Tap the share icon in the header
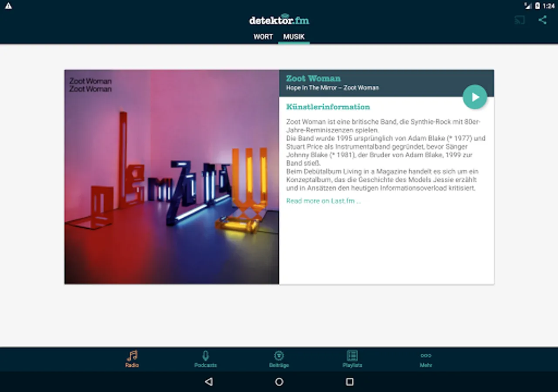 [x=542, y=20]
